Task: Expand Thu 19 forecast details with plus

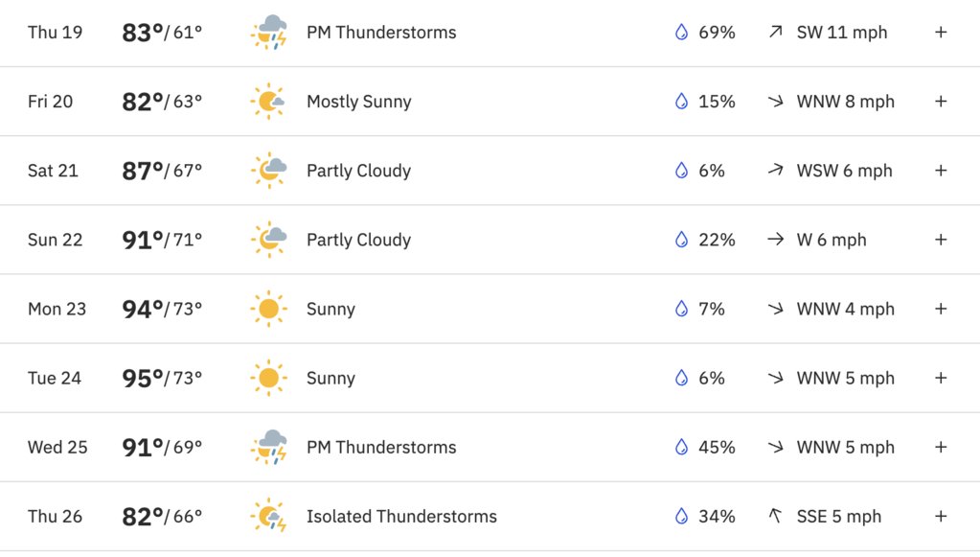Action: (x=941, y=32)
